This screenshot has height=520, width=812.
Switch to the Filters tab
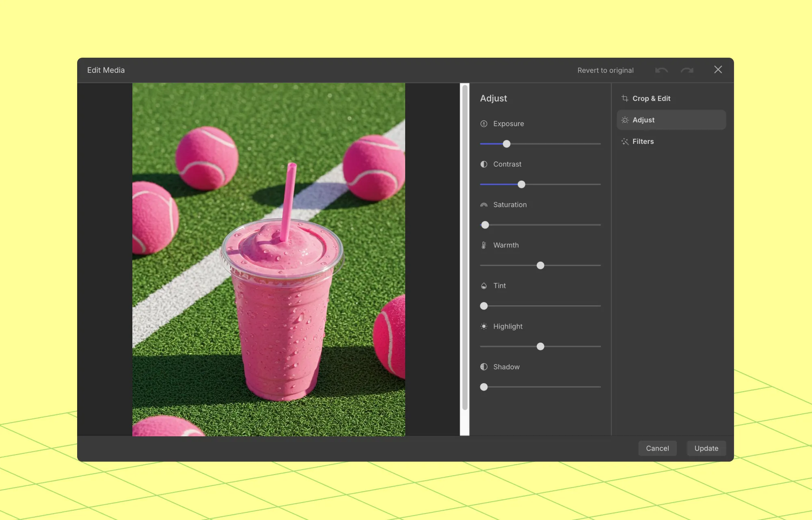pos(643,141)
